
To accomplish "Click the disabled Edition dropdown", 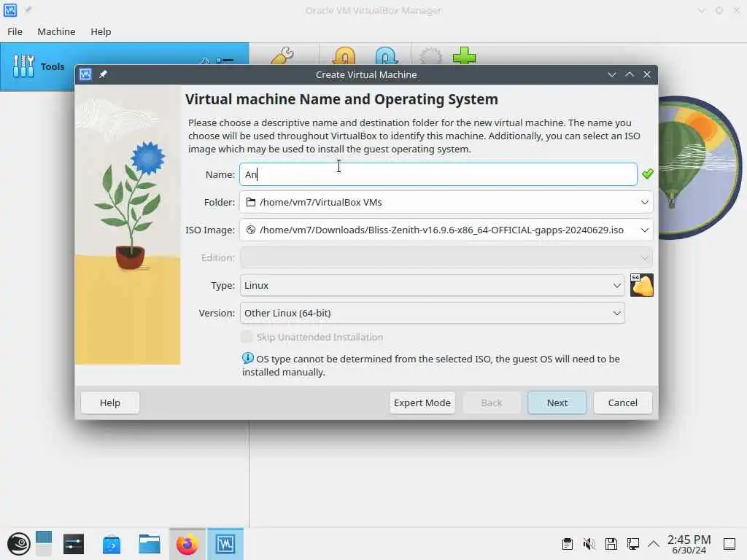I will coord(446,257).
